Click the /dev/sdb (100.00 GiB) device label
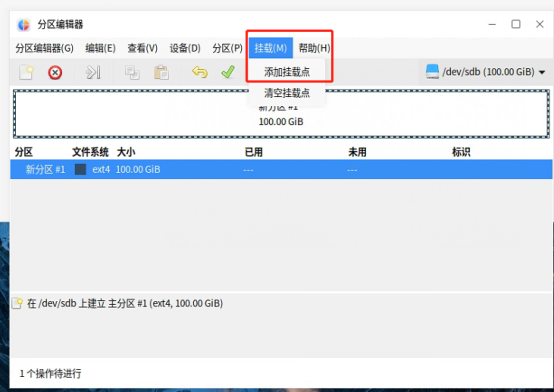This screenshot has height=392, width=554. click(488, 72)
